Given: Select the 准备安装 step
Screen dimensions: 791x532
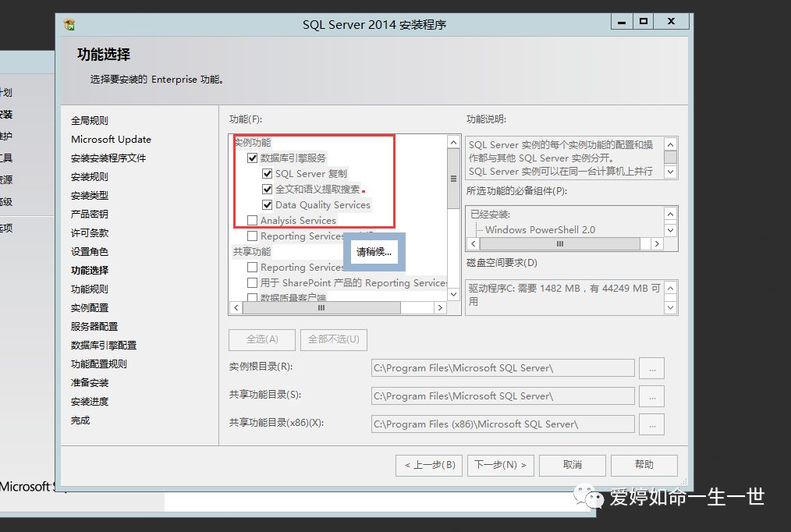Looking at the screenshot, I should click(89, 382).
